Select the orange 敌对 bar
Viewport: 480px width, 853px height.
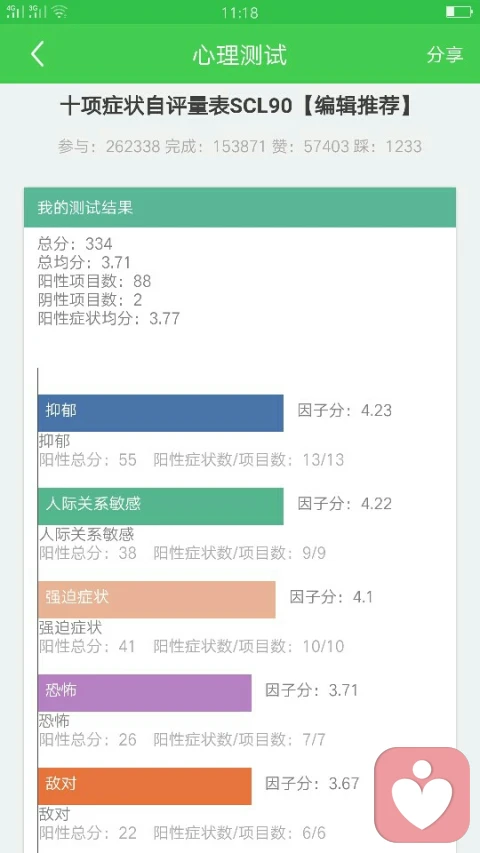click(x=145, y=786)
